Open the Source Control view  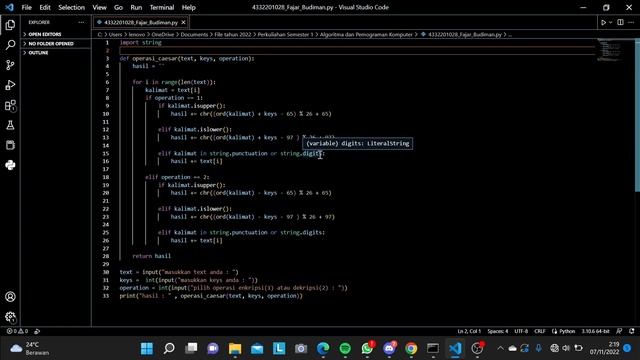[10, 65]
